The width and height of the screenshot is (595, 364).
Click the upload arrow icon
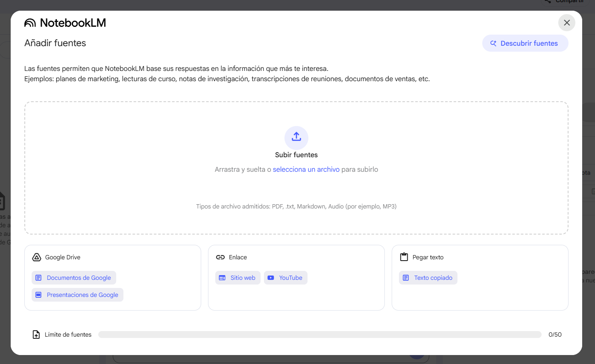point(296,138)
